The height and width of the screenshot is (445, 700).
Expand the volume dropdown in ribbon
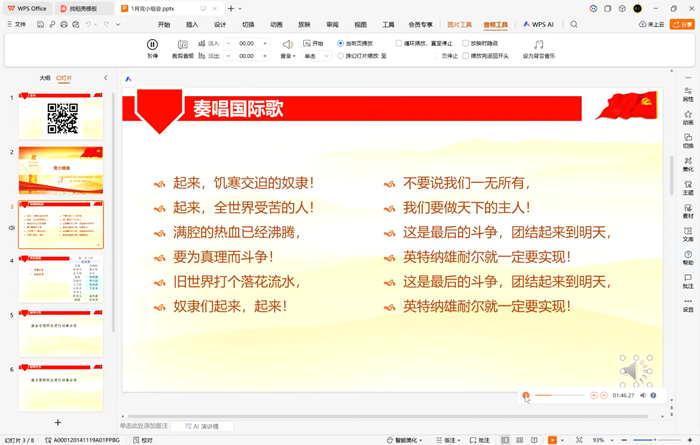coord(288,57)
